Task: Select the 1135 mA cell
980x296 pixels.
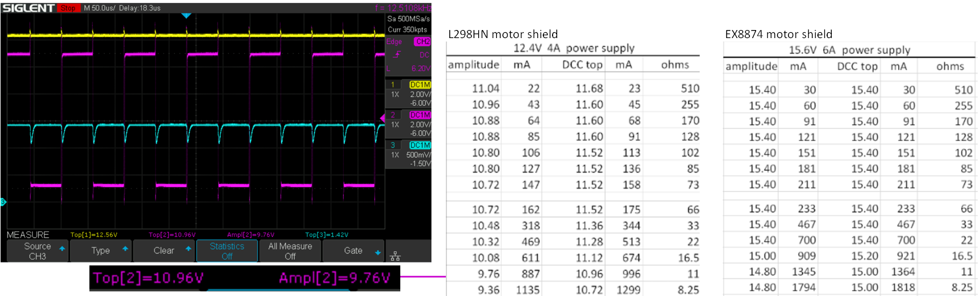Action: [528, 290]
